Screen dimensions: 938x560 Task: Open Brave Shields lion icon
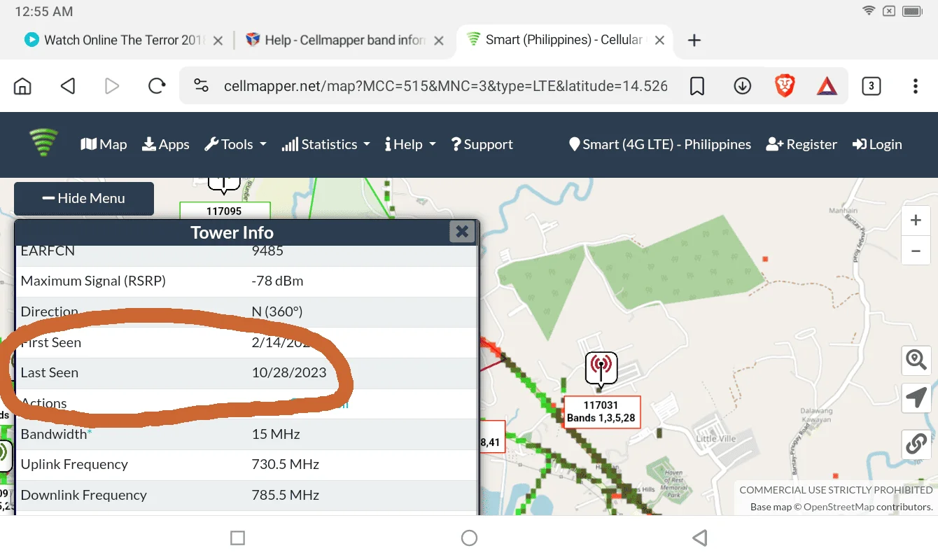click(x=785, y=86)
